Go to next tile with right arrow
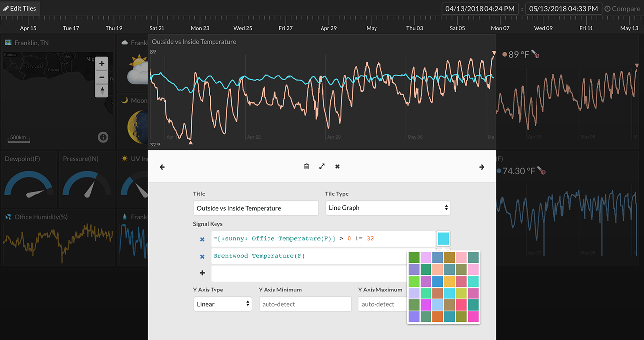 coord(482,167)
